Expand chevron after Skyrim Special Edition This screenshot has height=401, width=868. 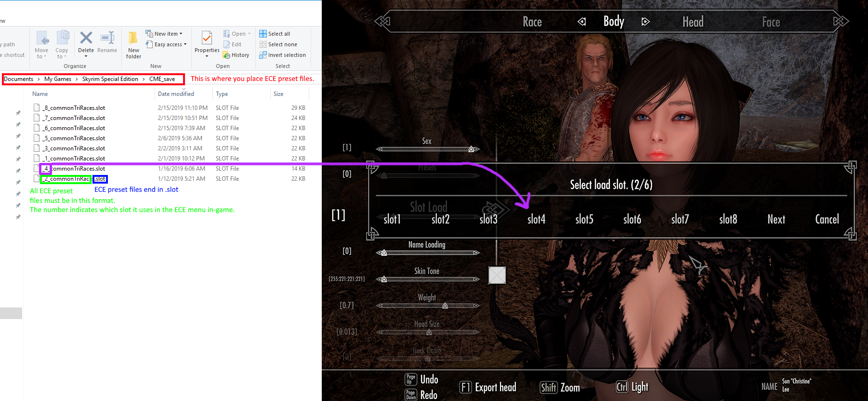coord(144,79)
